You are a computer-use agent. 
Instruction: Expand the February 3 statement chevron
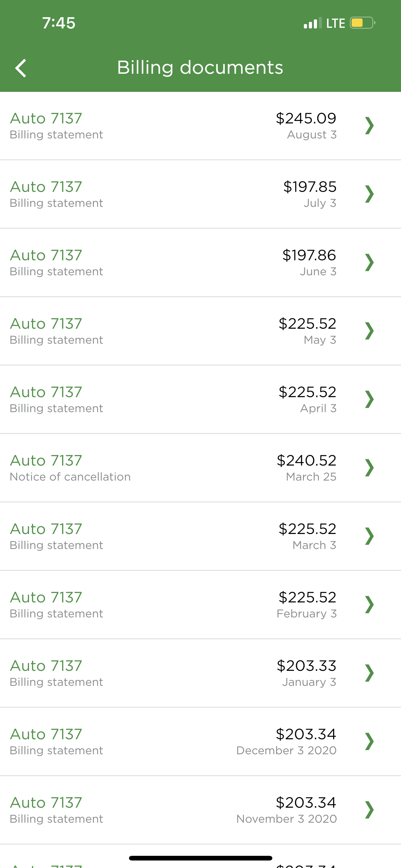tap(369, 605)
